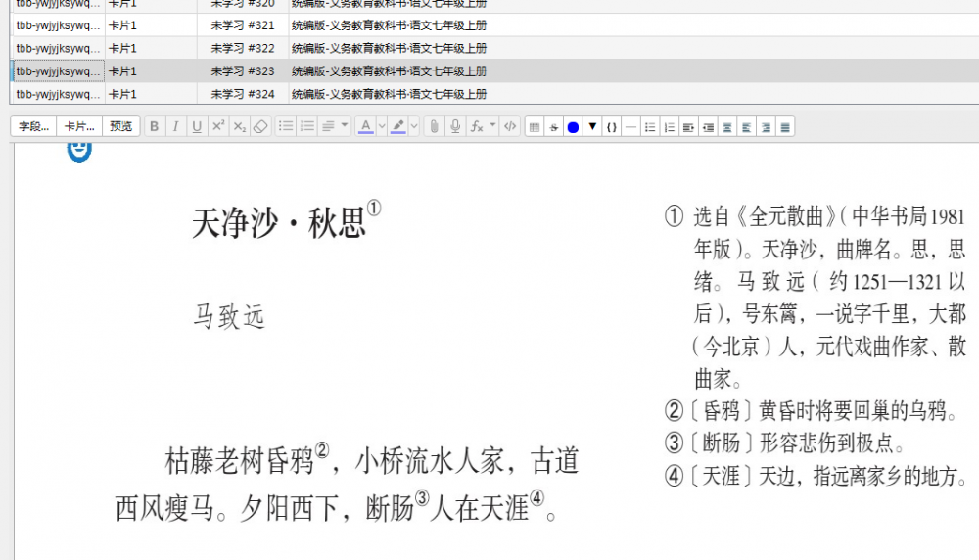Attach a file with the paperclip icon
The image size is (979, 560).
pyautogui.click(x=434, y=126)
